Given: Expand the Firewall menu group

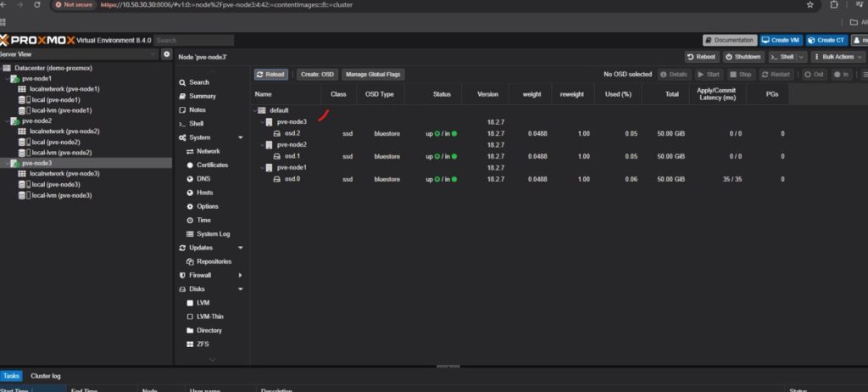Looking at the screenshot, I should [x=241, y=275].
